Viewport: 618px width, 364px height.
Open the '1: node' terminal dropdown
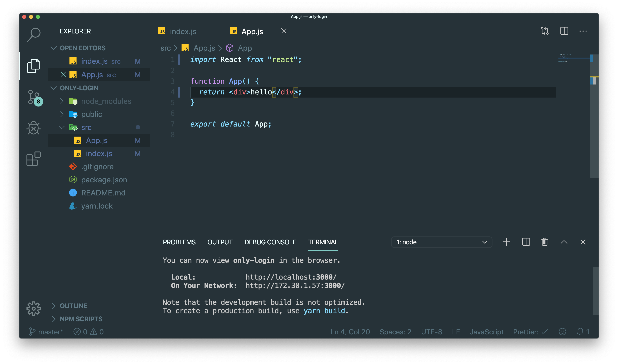tap(441, 242)
